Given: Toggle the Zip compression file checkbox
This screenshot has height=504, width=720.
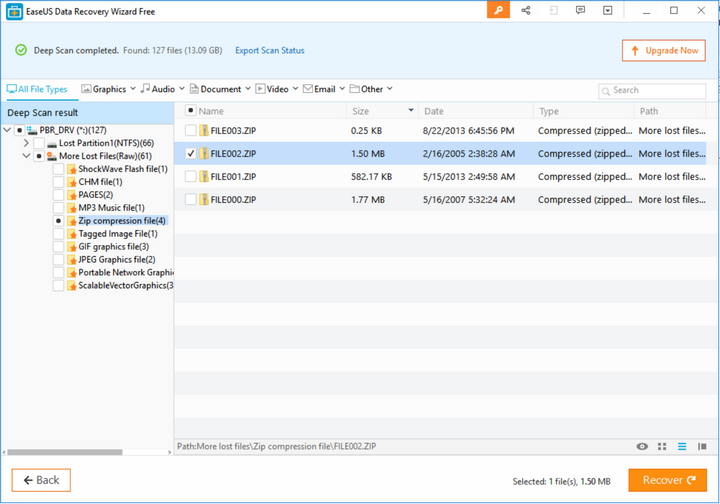Looking at the screenshot, I should point(58,221).
